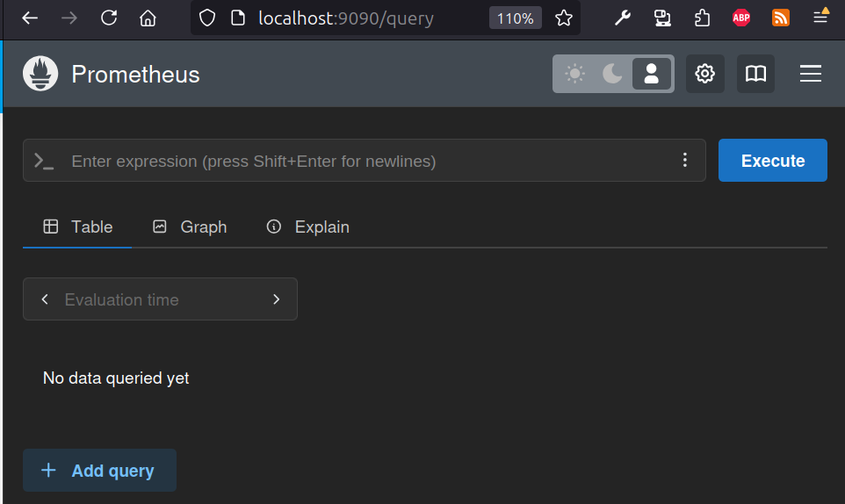Image resolution: width=845 pixels, height=504 pixels.
Task: Open the browser home page icon
Action: pyautogui.click(x=148, y=18)
